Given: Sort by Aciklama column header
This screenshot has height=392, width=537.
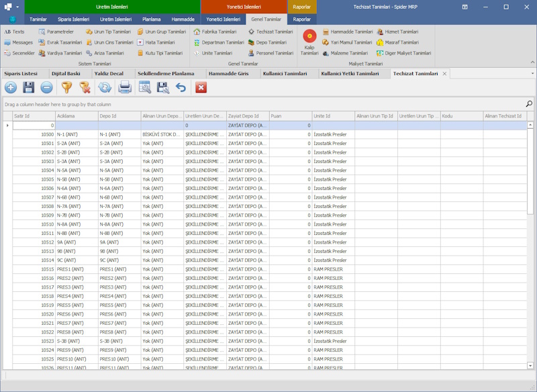Looking at the screenshot, I should [x=77, y=116].
